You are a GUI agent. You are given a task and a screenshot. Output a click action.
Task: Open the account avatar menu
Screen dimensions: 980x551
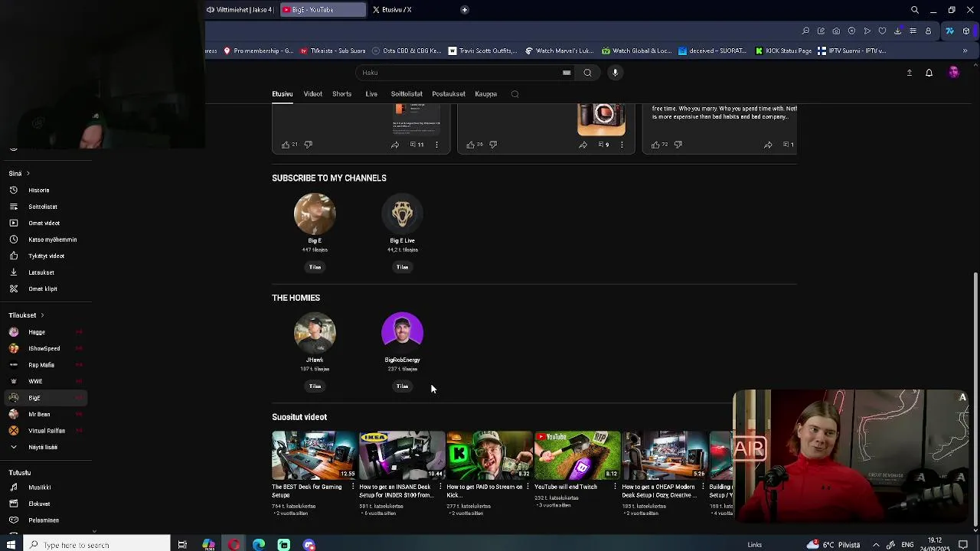[x=953, y=73]
